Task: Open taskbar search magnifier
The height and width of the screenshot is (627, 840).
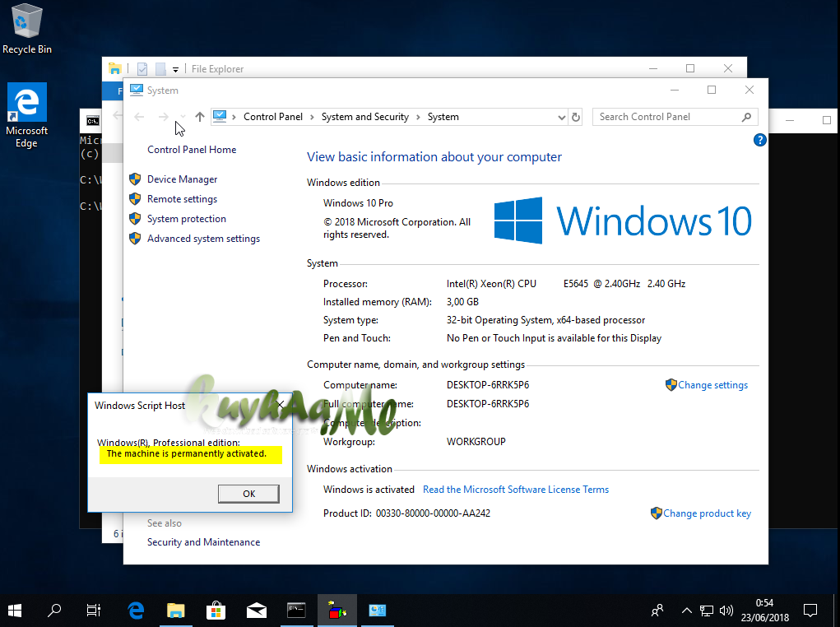Action: pos(54,611)
